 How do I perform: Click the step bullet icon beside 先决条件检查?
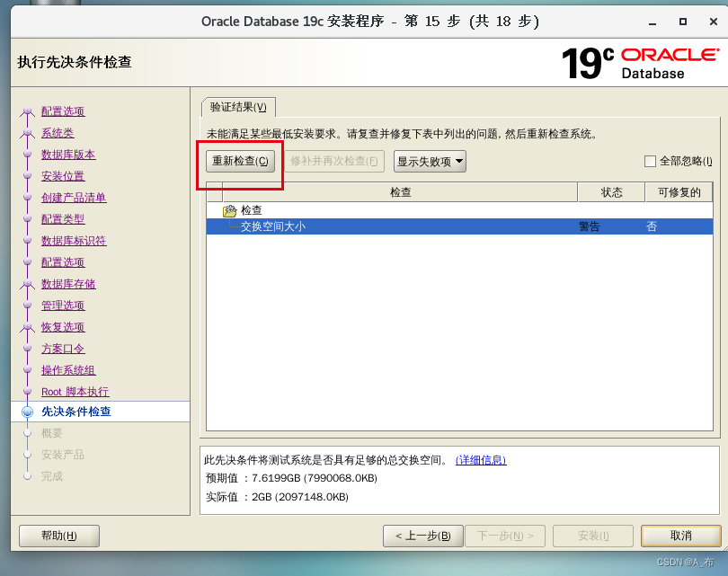(x=28, y=412)
